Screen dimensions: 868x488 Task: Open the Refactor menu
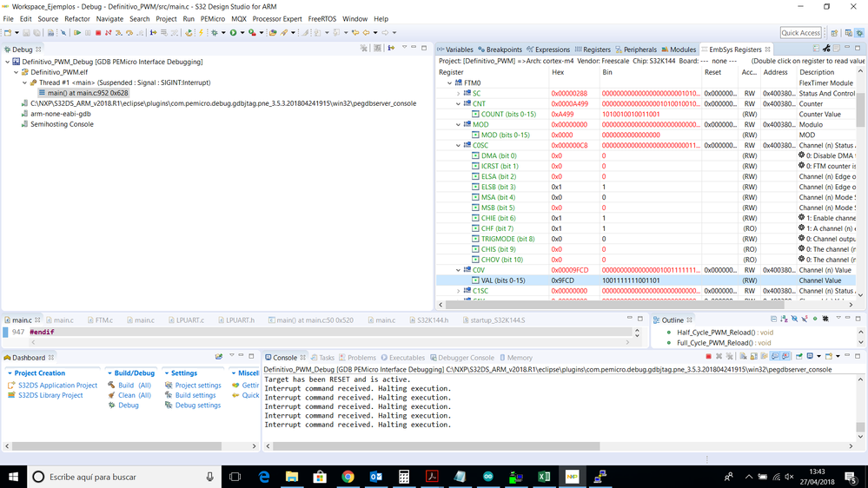coord(77,19)
